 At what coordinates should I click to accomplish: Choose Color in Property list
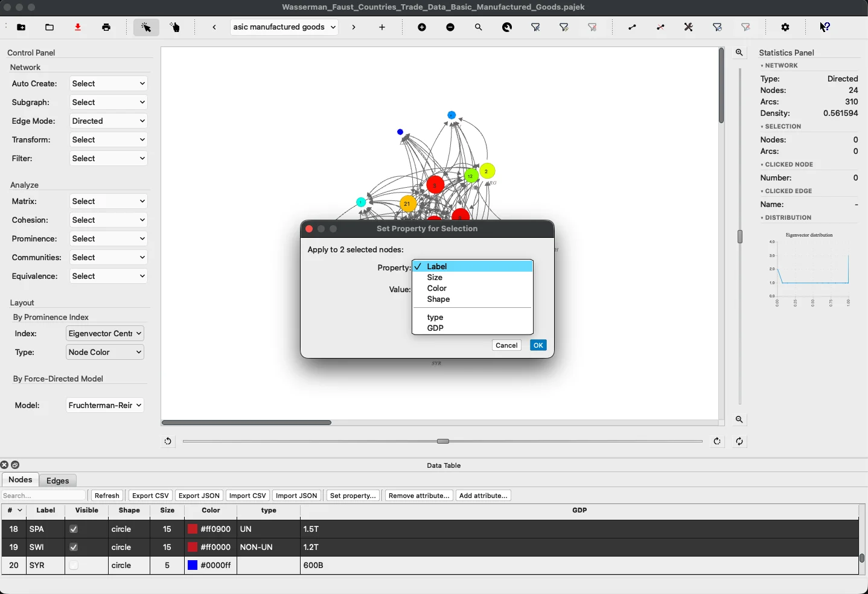tap(473, 289)
